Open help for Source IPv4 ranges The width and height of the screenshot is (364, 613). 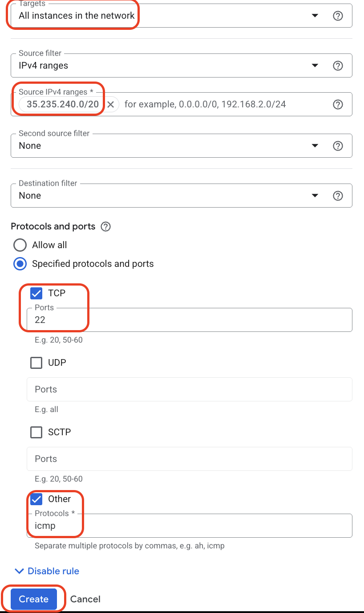338,104
